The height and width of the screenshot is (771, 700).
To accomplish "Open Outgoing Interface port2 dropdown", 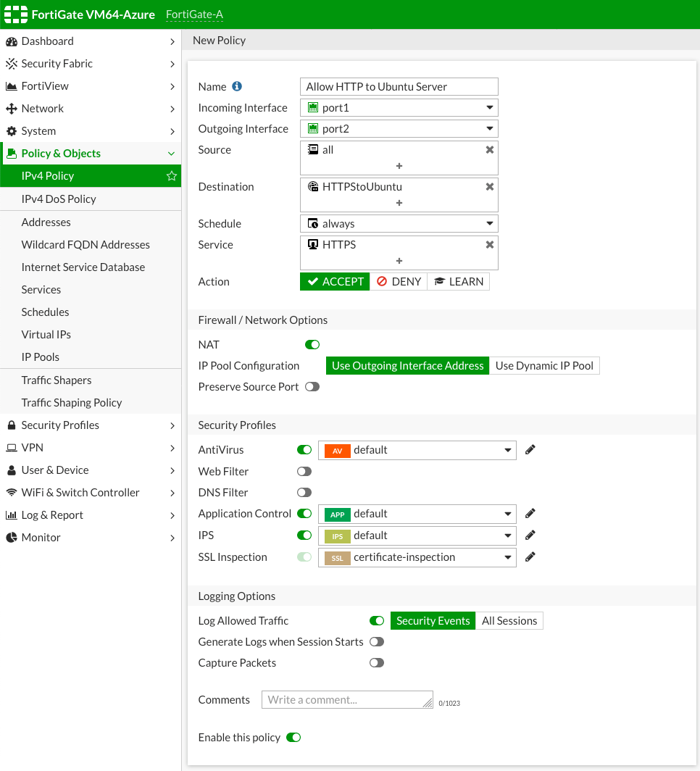I will 399,129.
